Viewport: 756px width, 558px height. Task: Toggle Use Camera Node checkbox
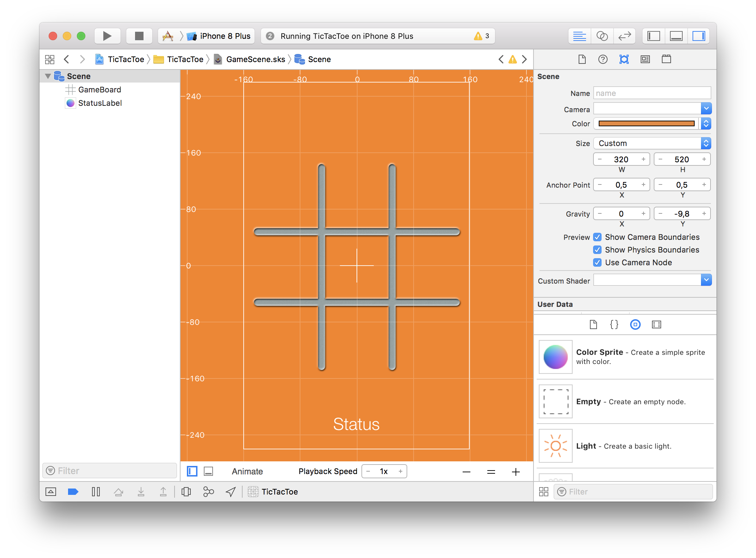coord(597,262)
